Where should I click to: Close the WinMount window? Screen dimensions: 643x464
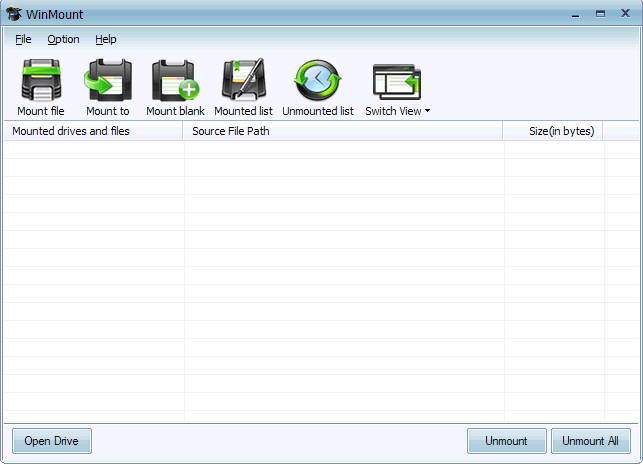625,14
